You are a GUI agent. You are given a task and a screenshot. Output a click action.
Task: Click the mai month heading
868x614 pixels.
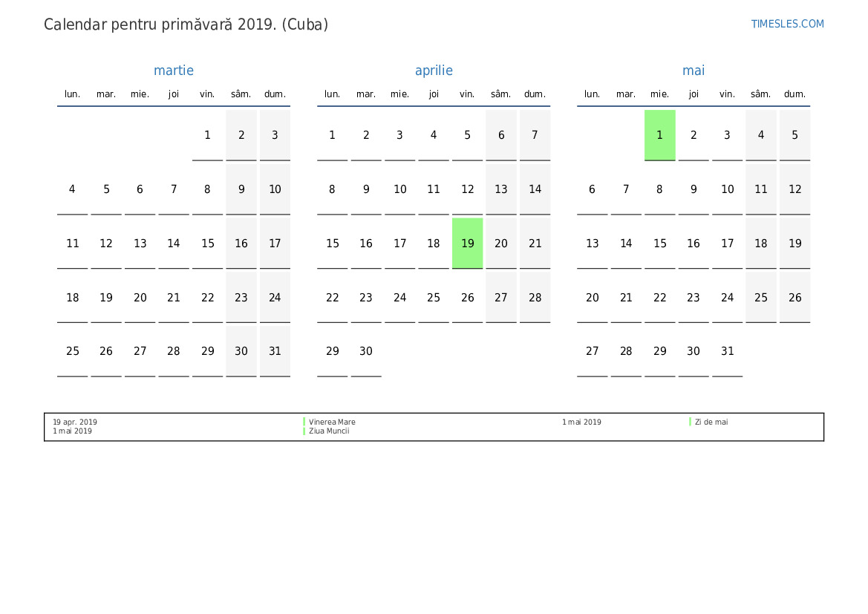coord(693,71)
